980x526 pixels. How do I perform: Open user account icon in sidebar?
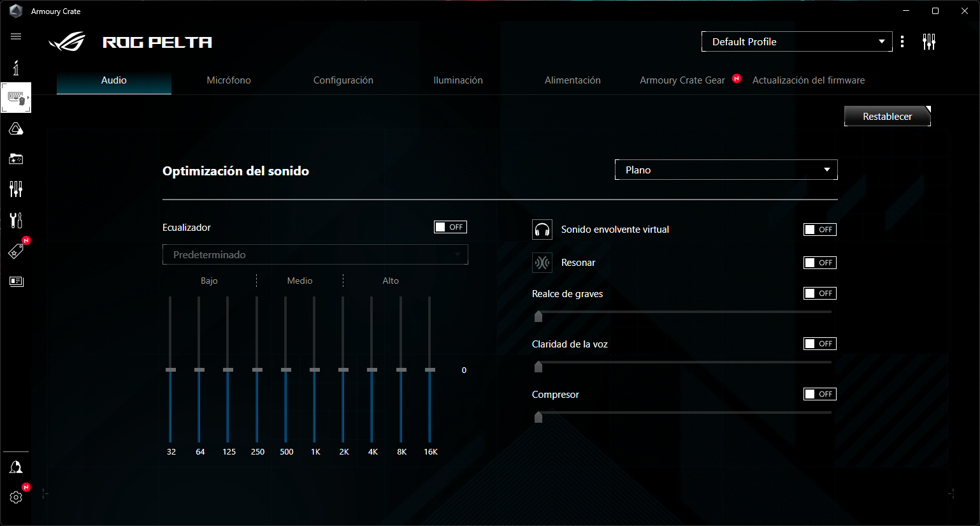tap(16, 467)
